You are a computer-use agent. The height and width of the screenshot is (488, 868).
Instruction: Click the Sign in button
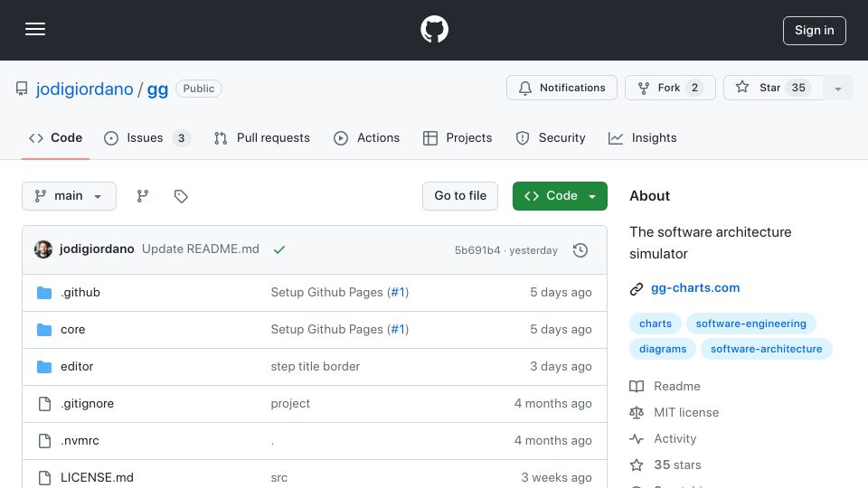tap(815, 31)
